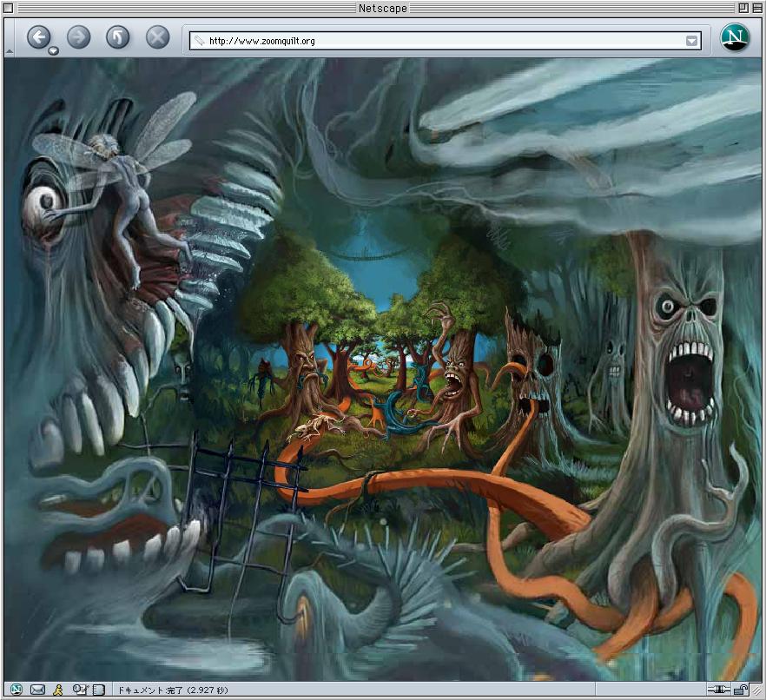This screenshot has height=700, width=766.
Task: Open Address Book from the status bar icon
Action: pyautogui.click(x=99, y=690)
